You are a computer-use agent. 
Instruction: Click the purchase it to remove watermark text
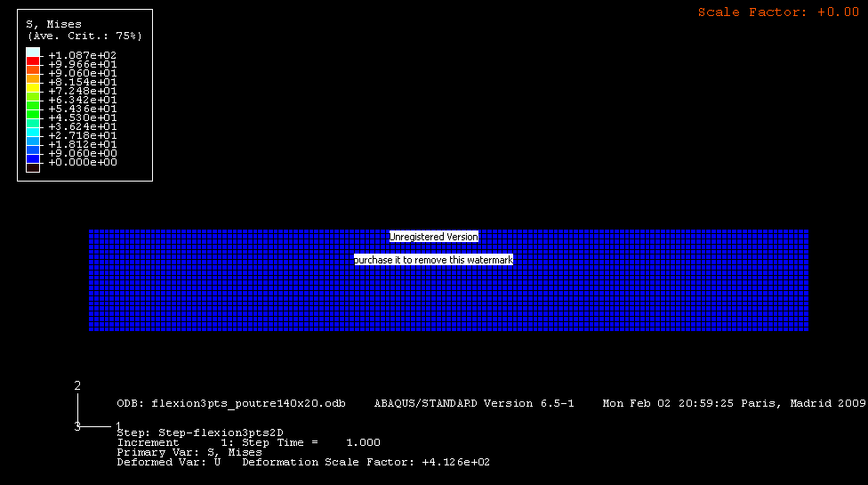(433, 259)
